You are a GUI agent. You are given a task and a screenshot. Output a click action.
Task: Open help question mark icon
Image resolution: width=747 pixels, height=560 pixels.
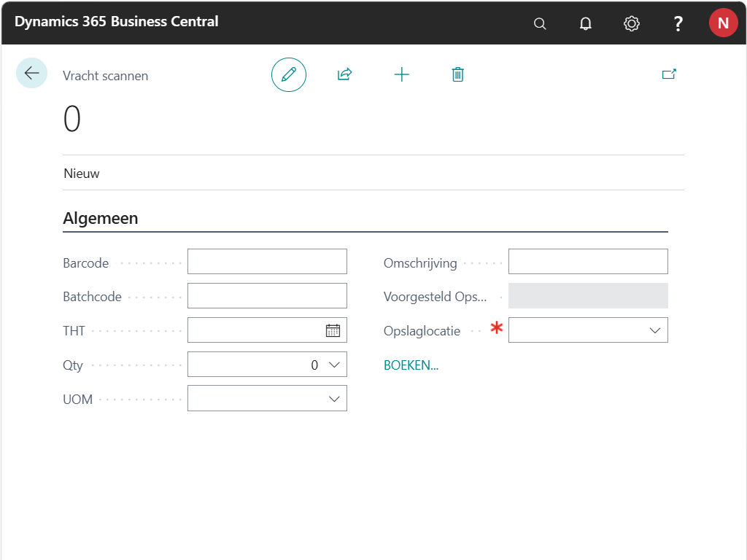[678, 23]
